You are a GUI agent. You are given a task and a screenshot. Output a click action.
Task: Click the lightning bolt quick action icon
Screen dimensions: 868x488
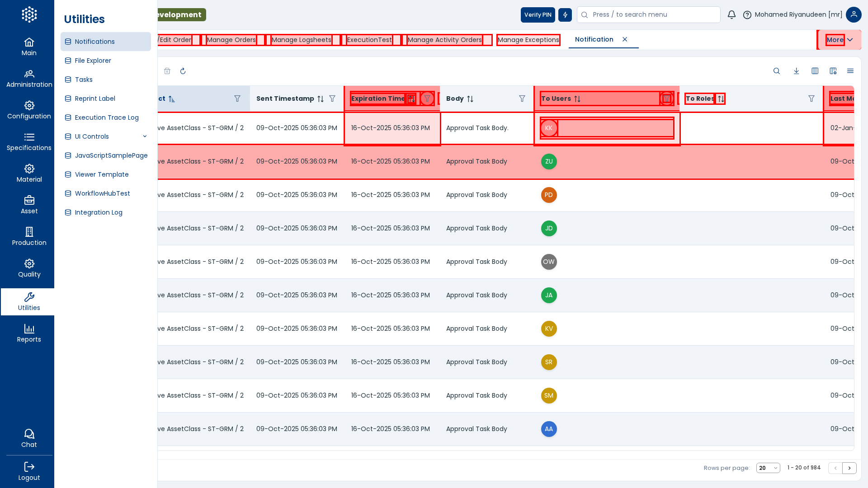click(565, 15)
